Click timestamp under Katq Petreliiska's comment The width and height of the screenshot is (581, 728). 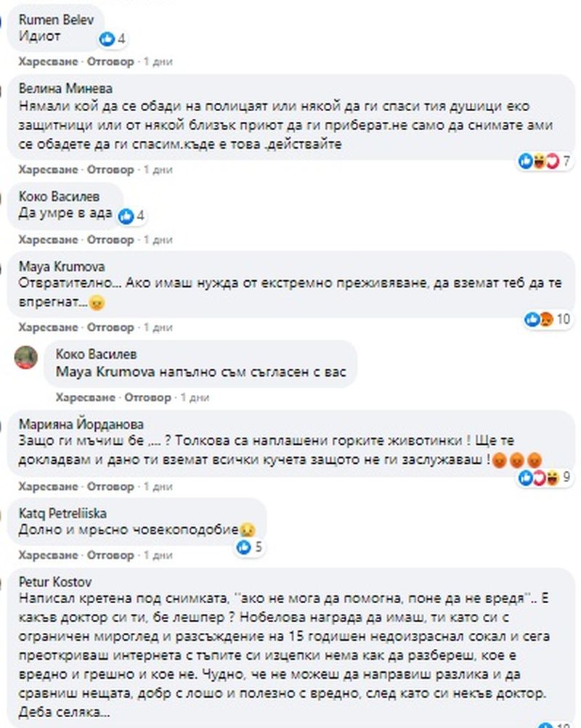click(158, 555)
